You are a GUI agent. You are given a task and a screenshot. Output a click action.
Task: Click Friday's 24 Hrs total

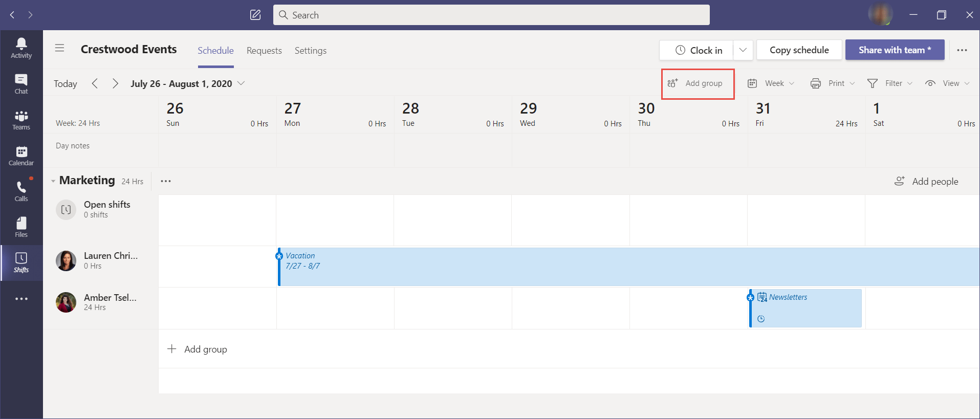pos(846,124)
